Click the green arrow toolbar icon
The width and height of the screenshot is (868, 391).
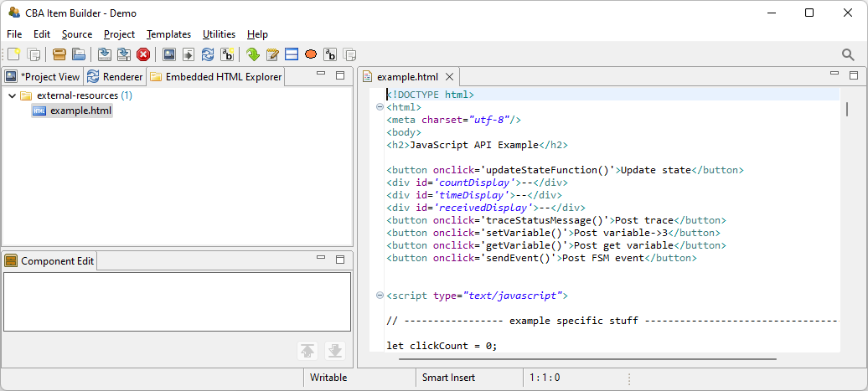coord(253,55)
